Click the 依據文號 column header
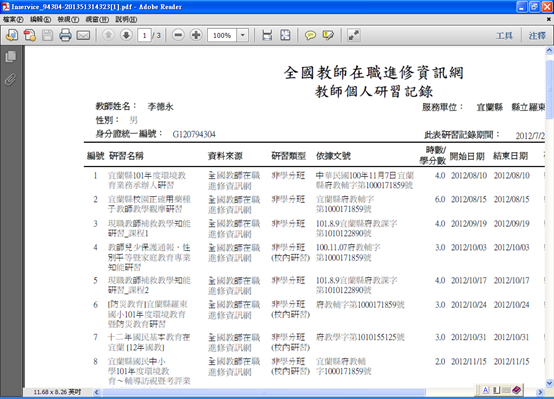 pyautogui.click(x=333, y=156)
